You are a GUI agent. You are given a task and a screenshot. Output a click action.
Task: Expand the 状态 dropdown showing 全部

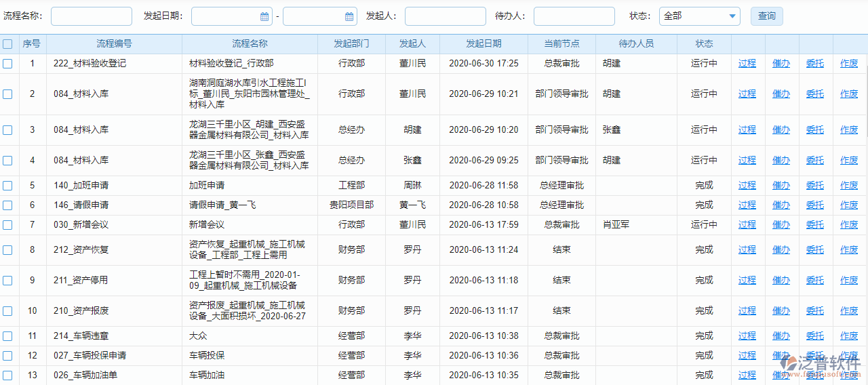click(x=699, y=16)
